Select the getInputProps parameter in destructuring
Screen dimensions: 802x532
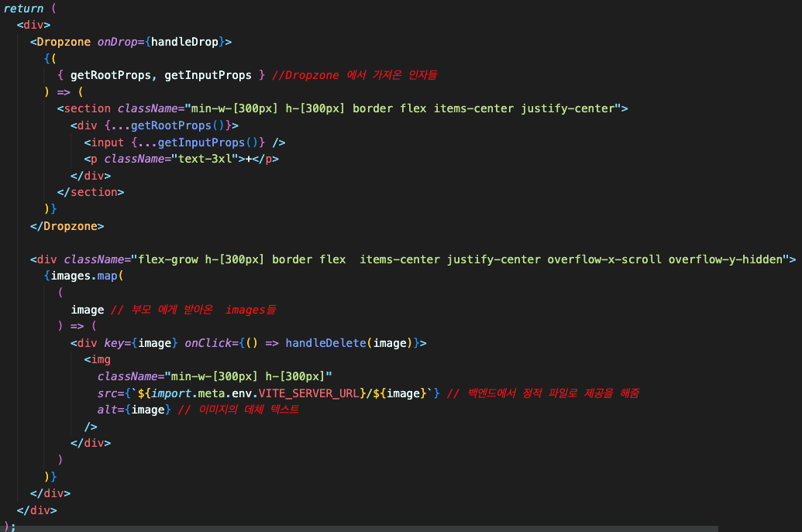(208, 75)
